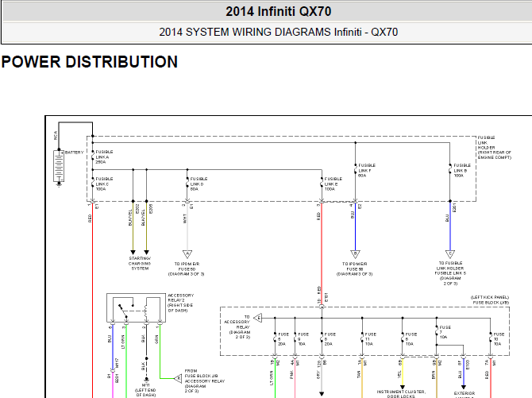Select the 'FUSE 6 20A' label
This screenshot has width=532, height=398.
(x=283, y=339)
